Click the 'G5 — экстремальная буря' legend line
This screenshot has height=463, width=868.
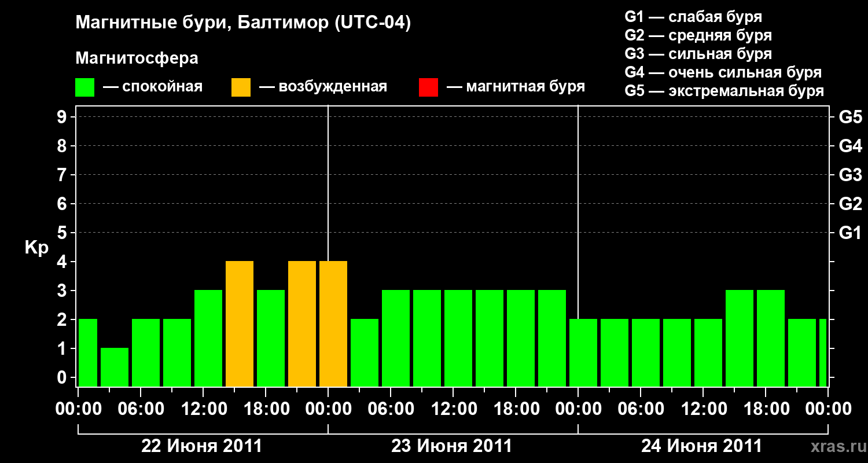pyautogui.click(x=724, y=91)
